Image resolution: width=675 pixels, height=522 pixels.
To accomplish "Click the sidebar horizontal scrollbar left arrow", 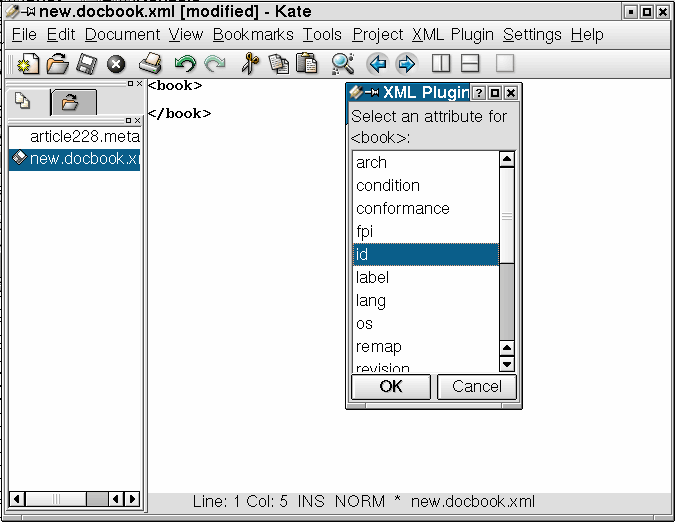I will (x=16, y=498).
